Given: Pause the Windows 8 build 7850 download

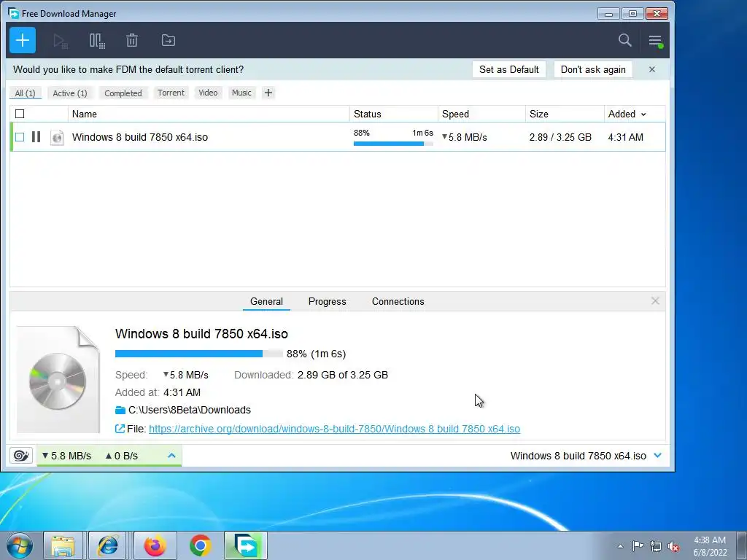Looking at the screenshot, I should (36, 137).
